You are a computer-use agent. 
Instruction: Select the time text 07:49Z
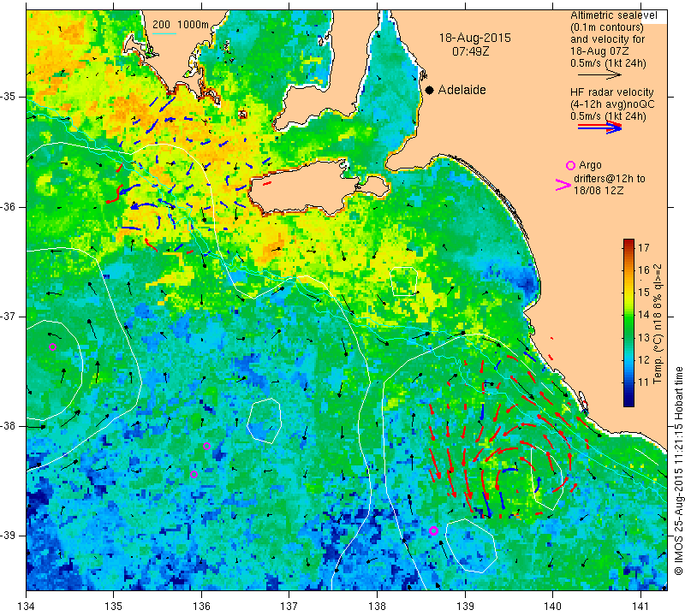(470, 51)
